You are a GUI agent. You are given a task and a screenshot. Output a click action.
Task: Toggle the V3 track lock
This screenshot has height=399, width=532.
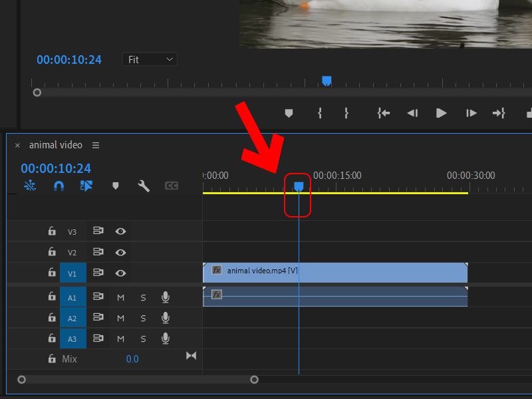tap(52, 231)
